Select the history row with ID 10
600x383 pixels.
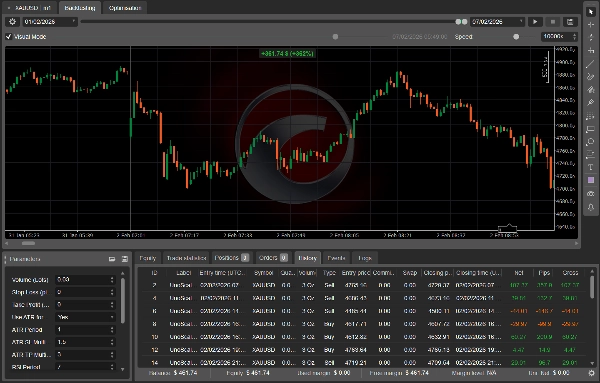tap(365, 337)
